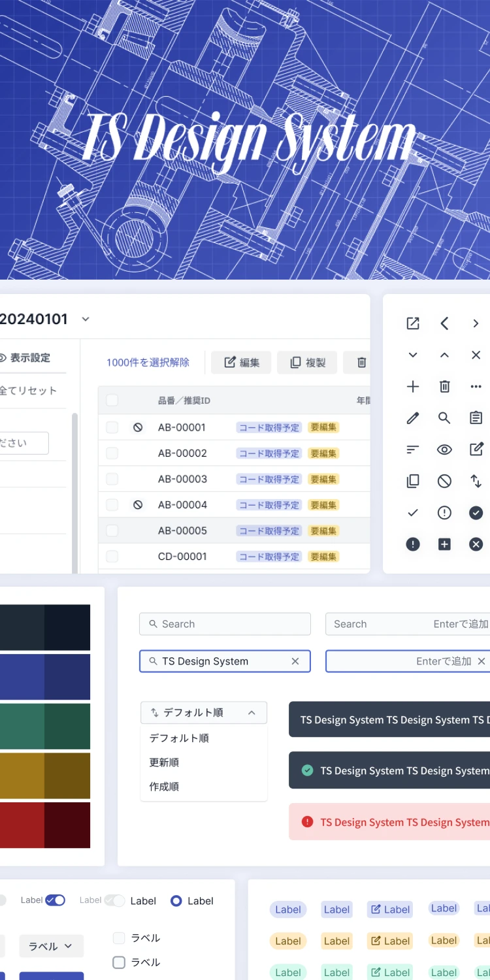Click the sort lines filter icon
This screenshot has width=490, height=980.
[x=413, y=449]
